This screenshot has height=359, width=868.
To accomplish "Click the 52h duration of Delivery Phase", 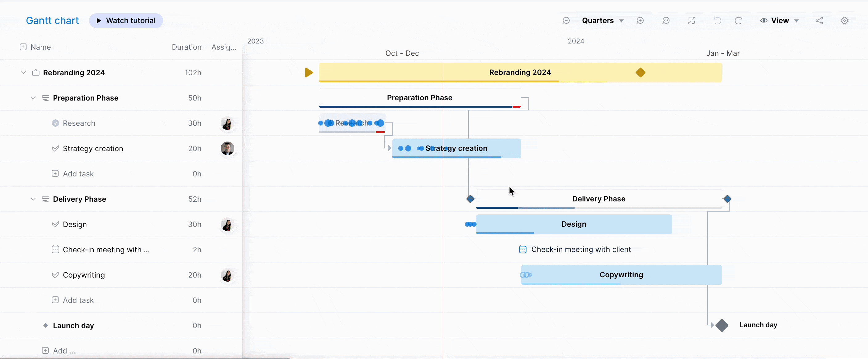I will coord(194,199).
